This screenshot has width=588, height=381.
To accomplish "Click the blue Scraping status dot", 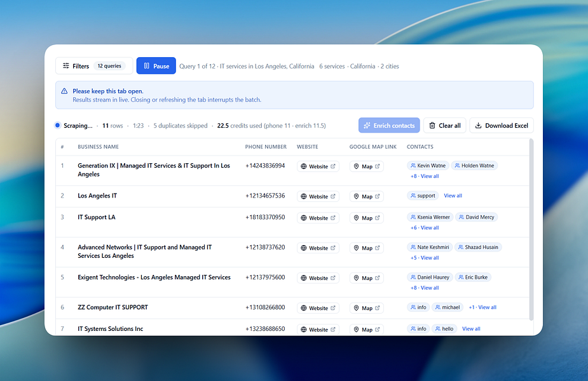I will click(x=57, y=126).
